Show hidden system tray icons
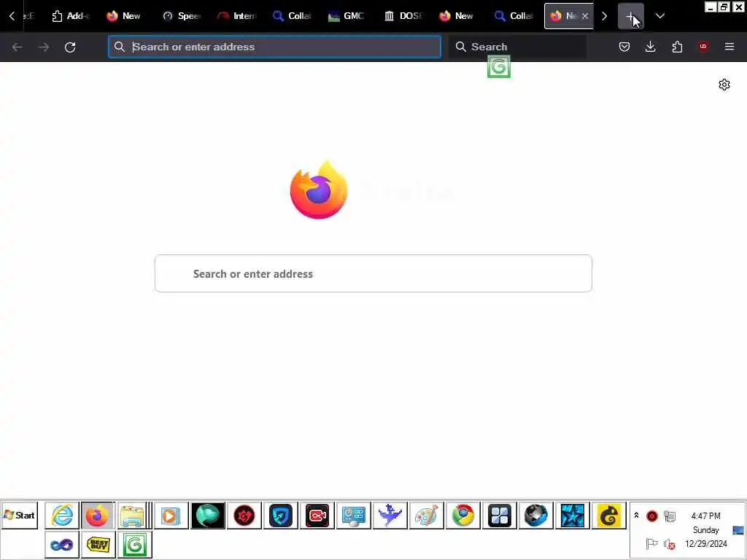This screenshot has height=560, width=747. click(x=636, y=516)
